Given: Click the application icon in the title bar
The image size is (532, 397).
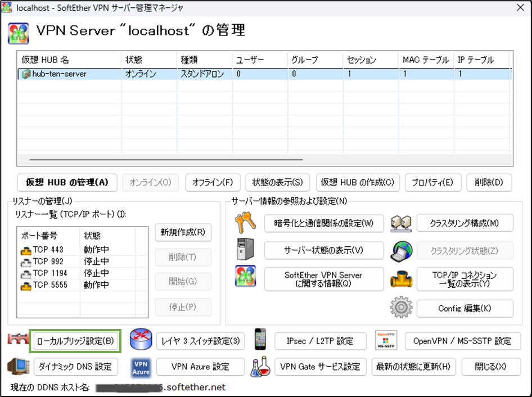Looking at the screenshot, I should click(7, 7).
